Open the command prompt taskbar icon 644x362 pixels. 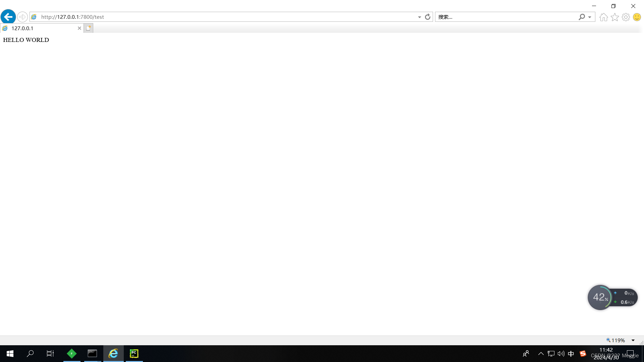pos(92,353)
